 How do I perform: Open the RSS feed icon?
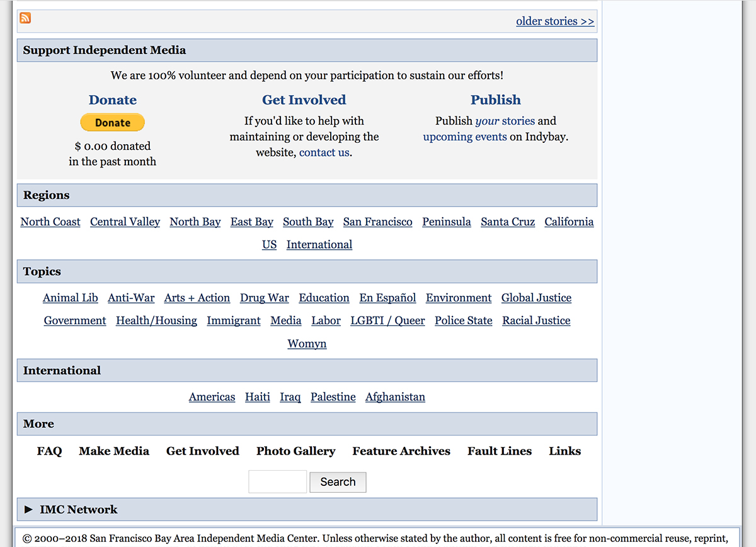(25, 18)
